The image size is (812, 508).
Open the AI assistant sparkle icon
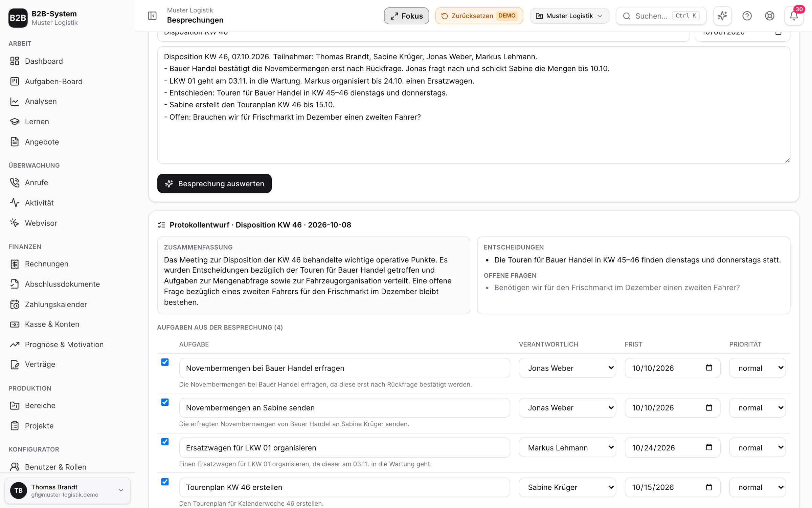coord(722,16)
